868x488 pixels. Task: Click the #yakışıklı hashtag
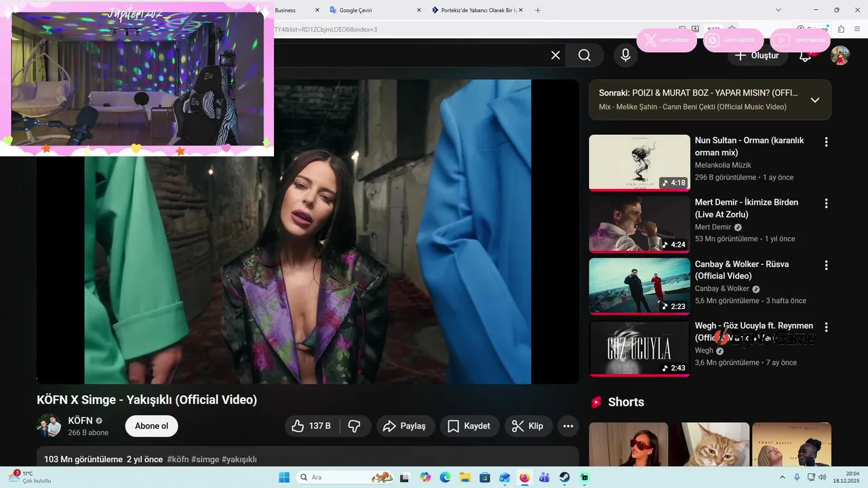coord(239,460)
